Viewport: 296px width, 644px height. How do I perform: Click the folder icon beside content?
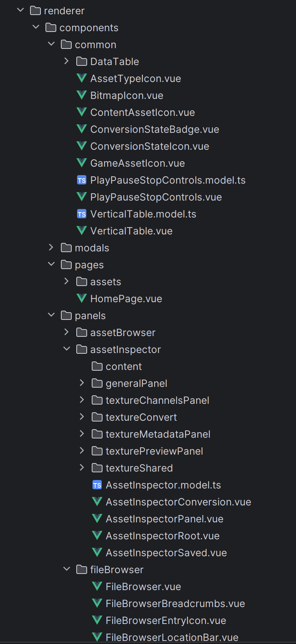[97, 366]
